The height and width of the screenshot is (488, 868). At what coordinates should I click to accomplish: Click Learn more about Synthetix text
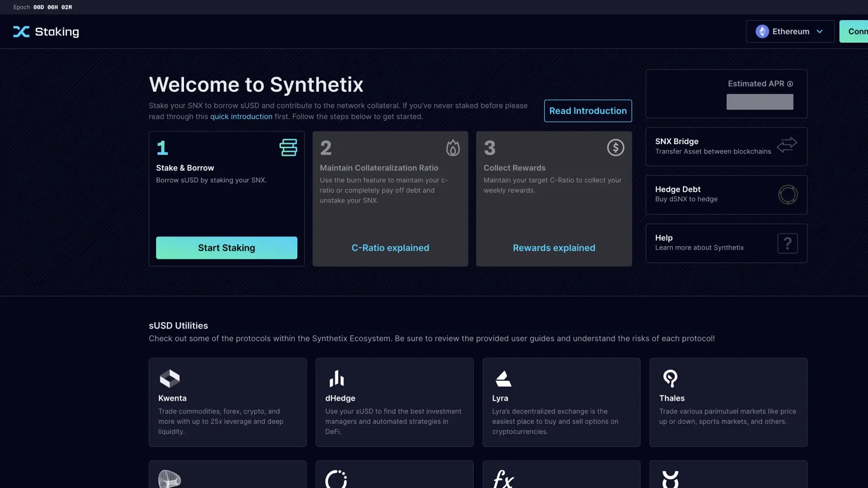click(700, 248)
